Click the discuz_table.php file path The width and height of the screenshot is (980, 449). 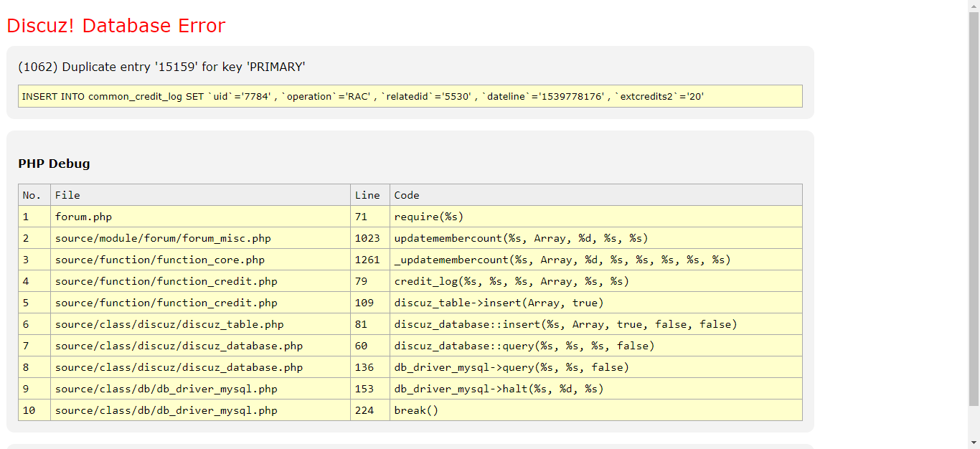pyautogui.click(x=169, y=324)
